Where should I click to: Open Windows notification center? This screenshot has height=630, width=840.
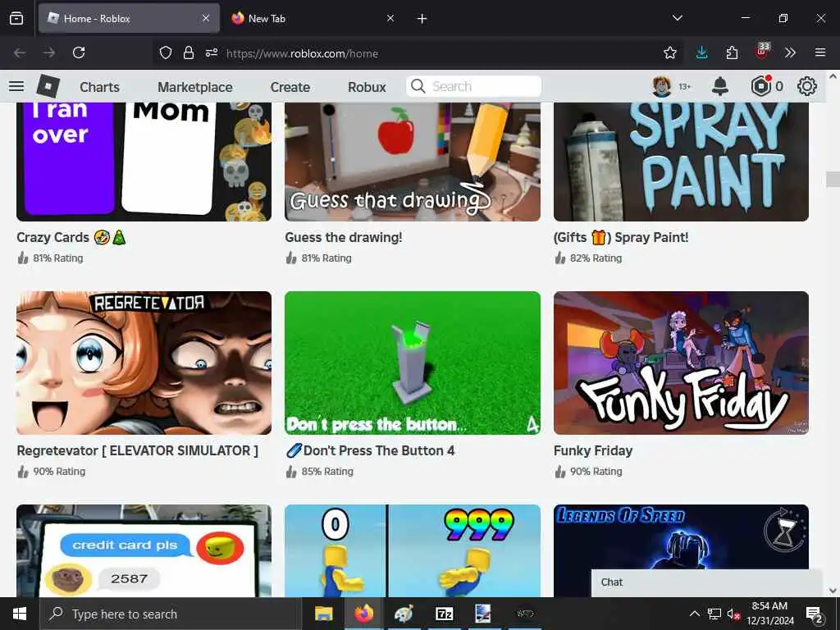tap(815, 614)
